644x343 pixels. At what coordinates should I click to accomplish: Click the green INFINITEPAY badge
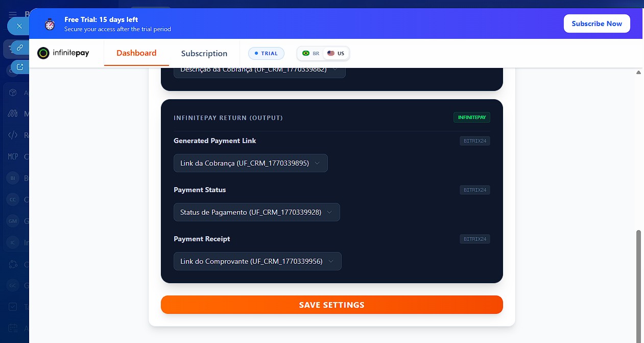tap(471, 118)
